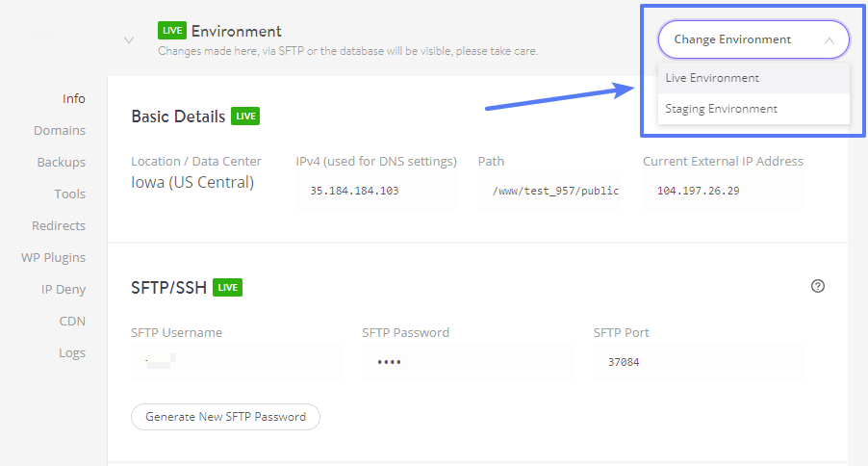This screenshot has width=868, height=466.
Task: Click the Current External IP Address field
Action: point(723,191)
